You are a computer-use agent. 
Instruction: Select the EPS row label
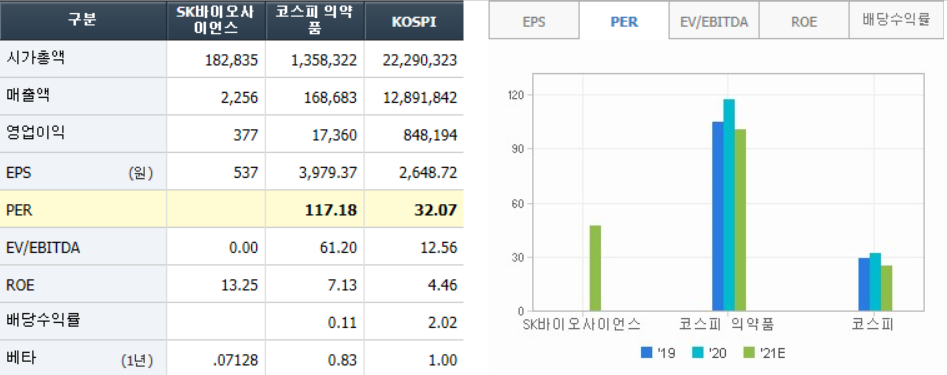pos(19,173)
